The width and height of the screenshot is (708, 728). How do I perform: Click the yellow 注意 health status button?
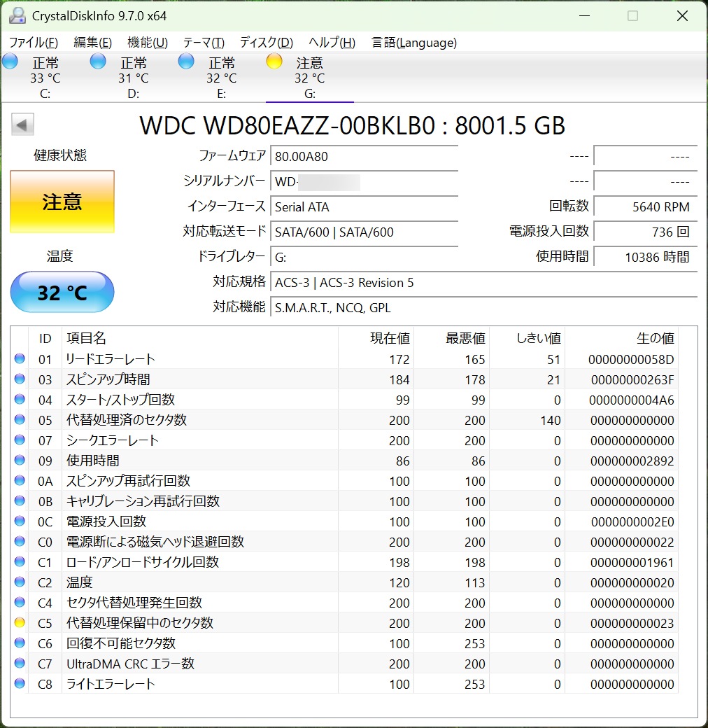[62, 202]
